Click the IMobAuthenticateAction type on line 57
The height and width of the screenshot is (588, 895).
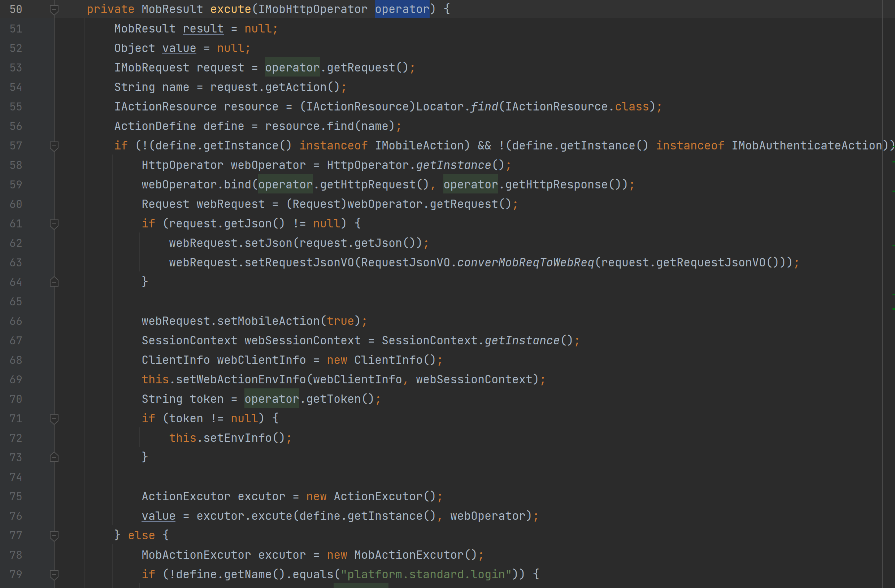pos(807,146)
